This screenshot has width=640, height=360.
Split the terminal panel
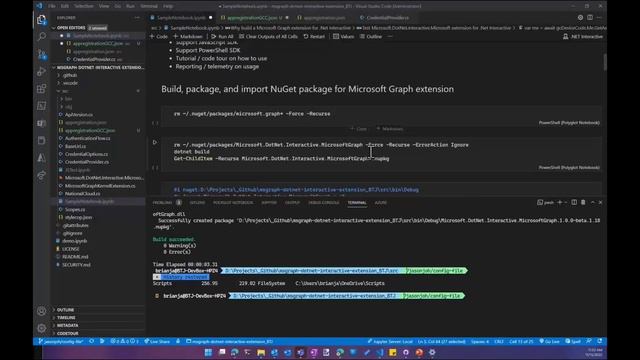coord(574,202)
